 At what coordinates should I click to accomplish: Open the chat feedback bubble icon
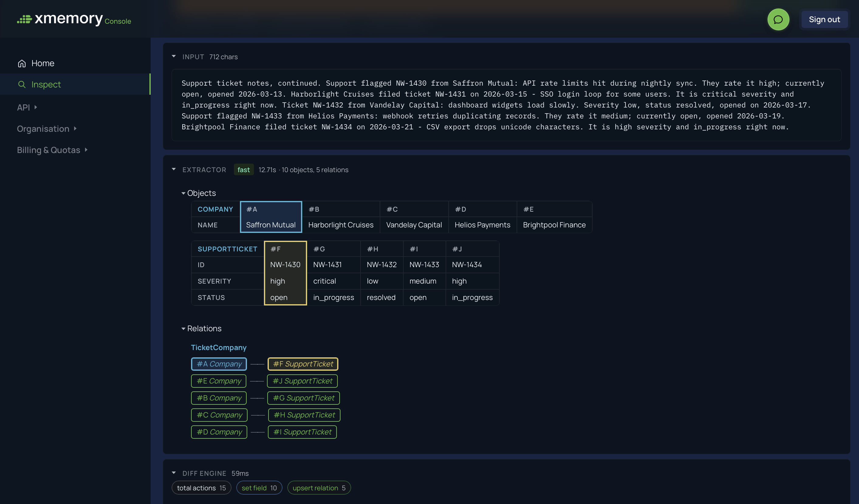(778, 19)
